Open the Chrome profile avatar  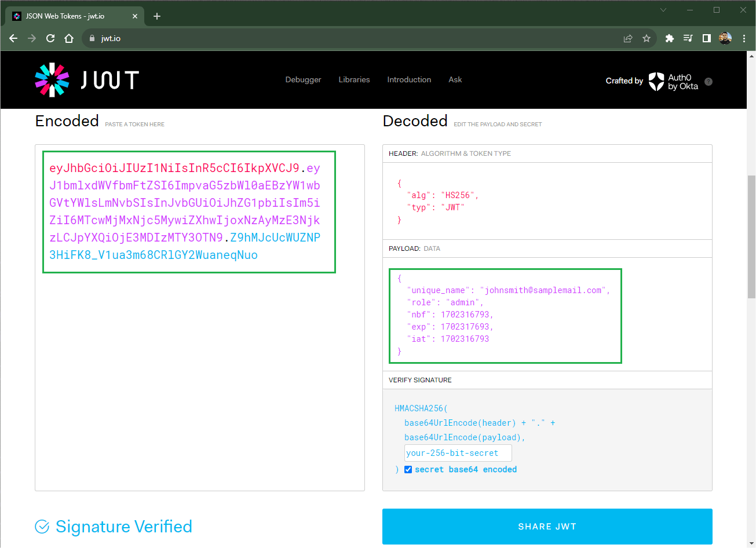click(x=725, y=38)
